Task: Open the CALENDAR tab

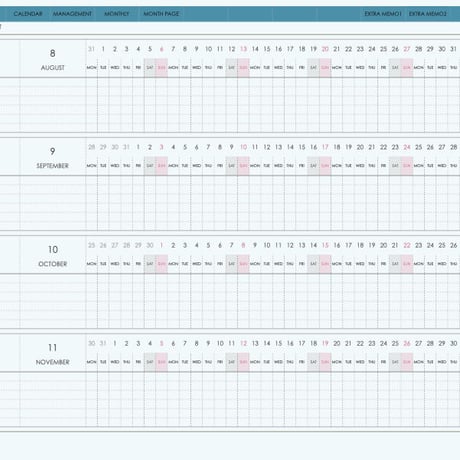Action: click(x=28, y=14)
